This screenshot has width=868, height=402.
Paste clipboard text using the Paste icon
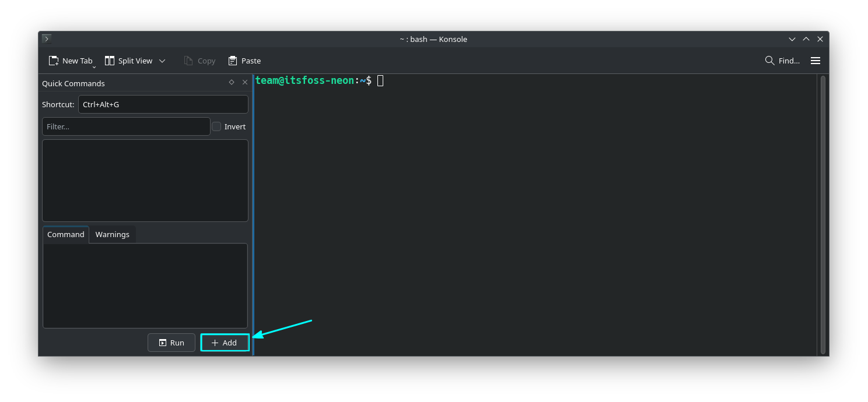click(x=231, y=60)
